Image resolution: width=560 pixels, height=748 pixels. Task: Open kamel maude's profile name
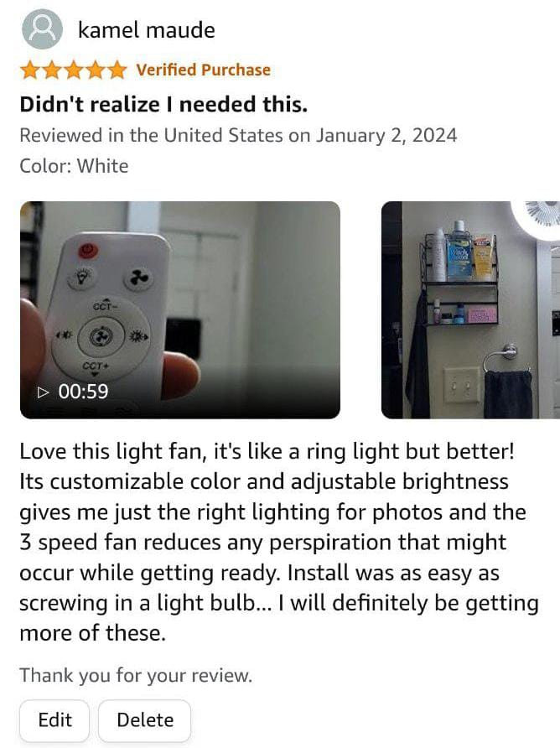[x=147, y=30]
